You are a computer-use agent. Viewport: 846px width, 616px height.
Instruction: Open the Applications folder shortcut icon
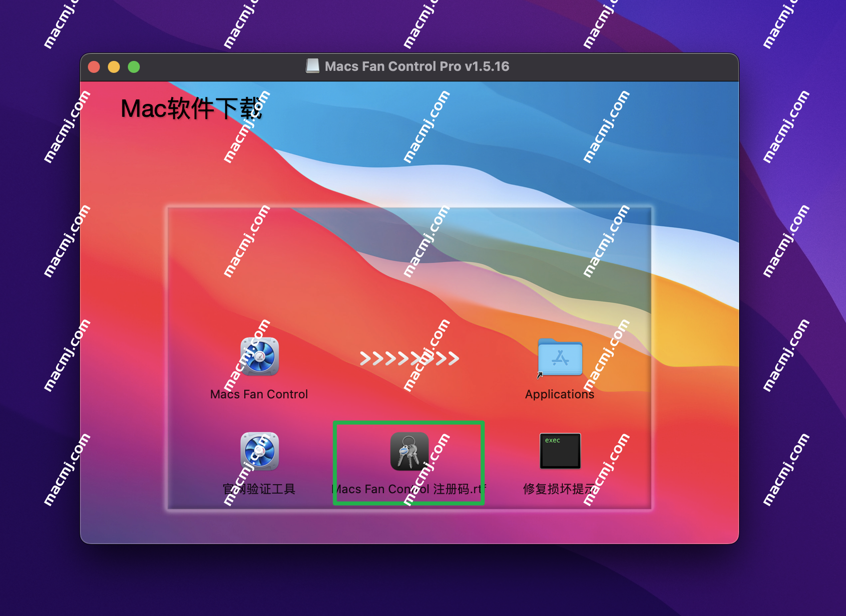(560, 357)
